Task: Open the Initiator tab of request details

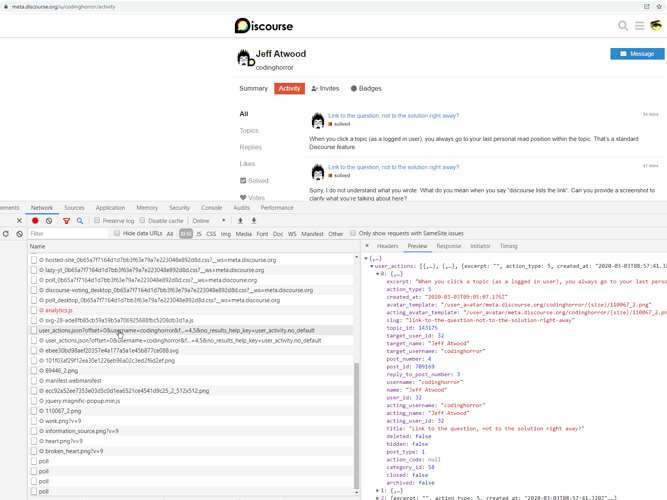Action: coord(480,246)
